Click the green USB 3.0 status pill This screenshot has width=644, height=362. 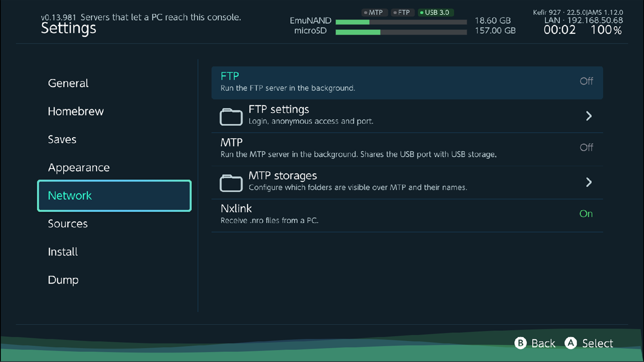click(436, 13)
